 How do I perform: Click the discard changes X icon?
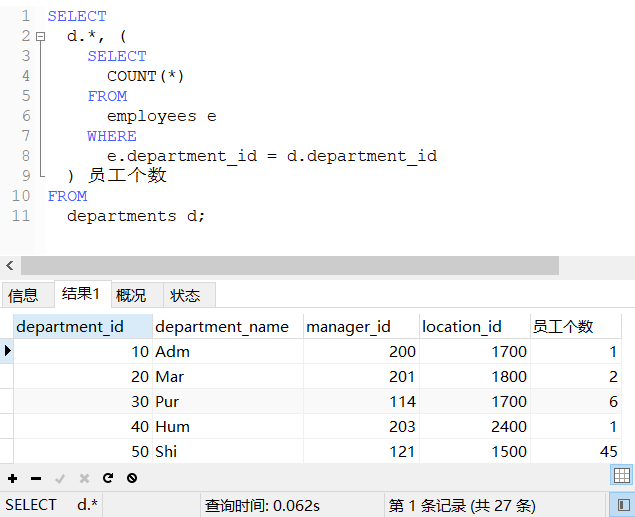[84, 478]
